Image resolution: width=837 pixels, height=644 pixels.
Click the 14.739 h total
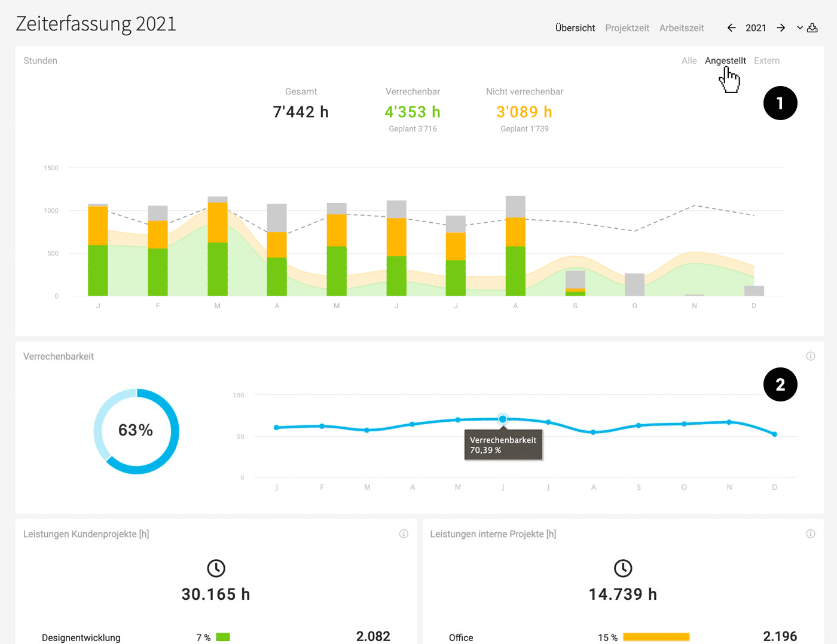pos(623,594)
